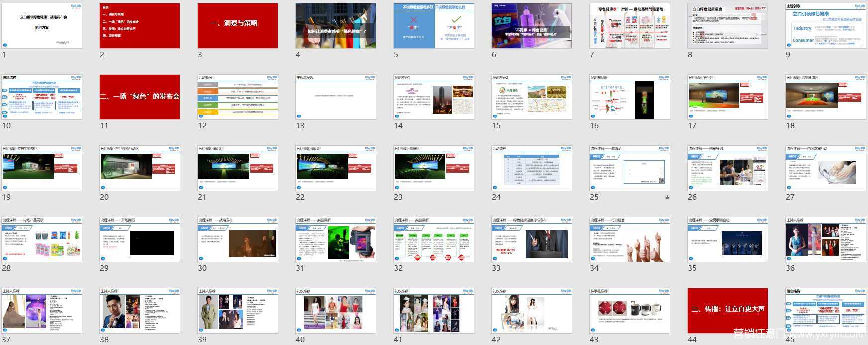868x345 pixels.
Task: Select slide 27 '内场嘉宾互动' thumbnail
Action: [826, 168]
